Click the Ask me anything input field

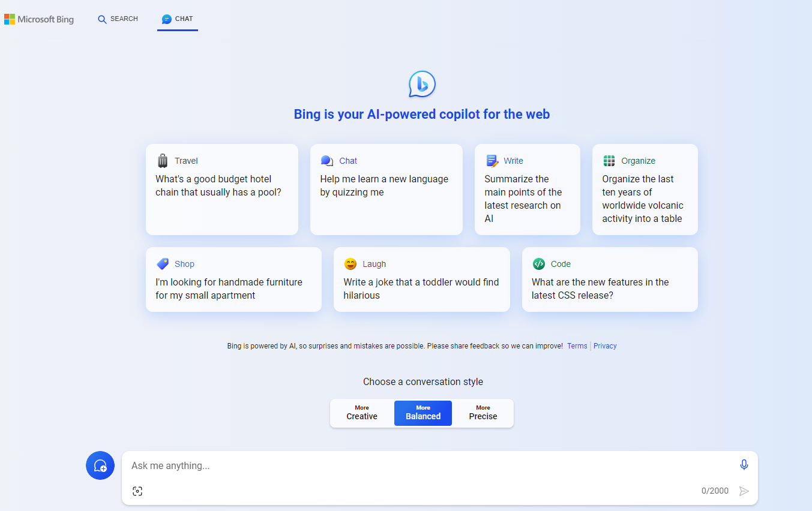click(x=420, y=466)
